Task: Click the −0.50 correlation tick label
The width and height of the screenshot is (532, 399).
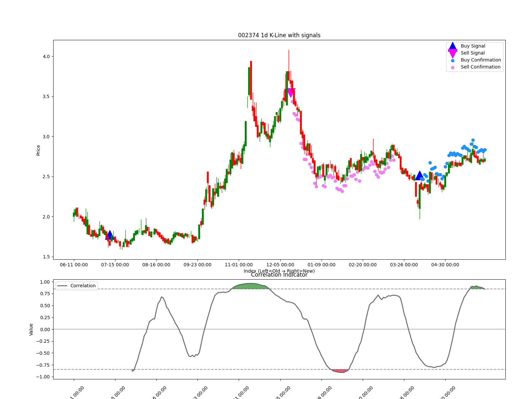Action: (43, 353)
